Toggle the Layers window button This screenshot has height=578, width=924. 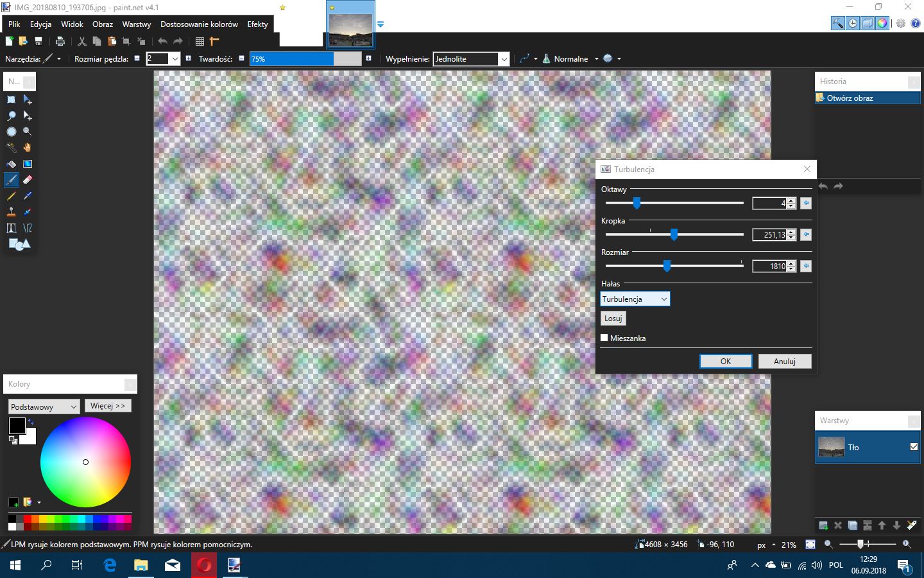pyautogui.click(x=868, y=23)
